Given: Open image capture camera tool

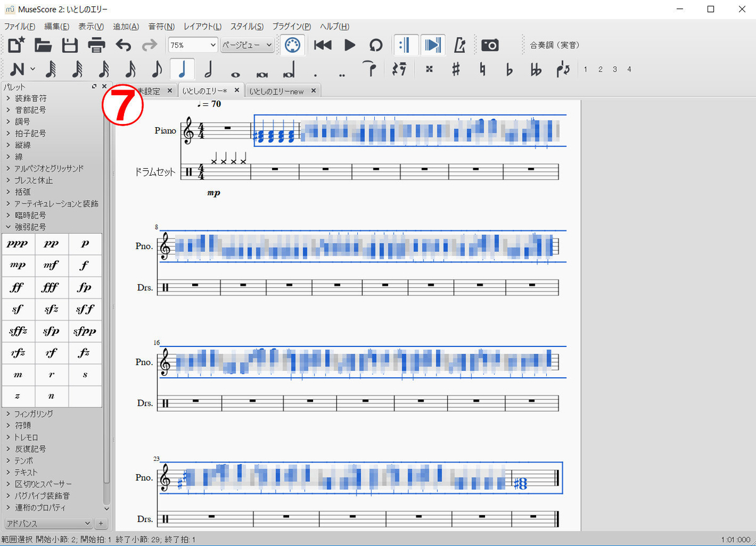Looking at the screenshot, I should click(490, 45).
